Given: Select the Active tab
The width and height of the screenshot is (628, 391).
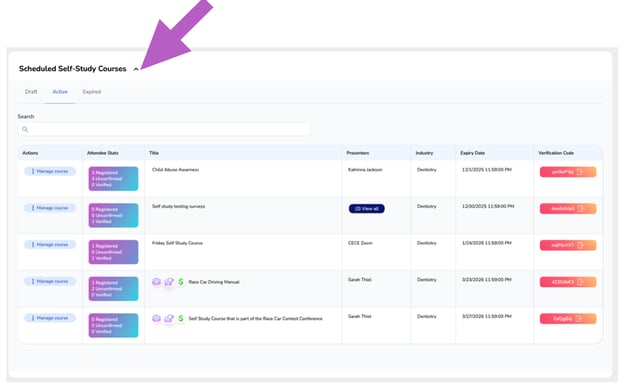Looking at the screenshot, I should [x=60, y=92].
